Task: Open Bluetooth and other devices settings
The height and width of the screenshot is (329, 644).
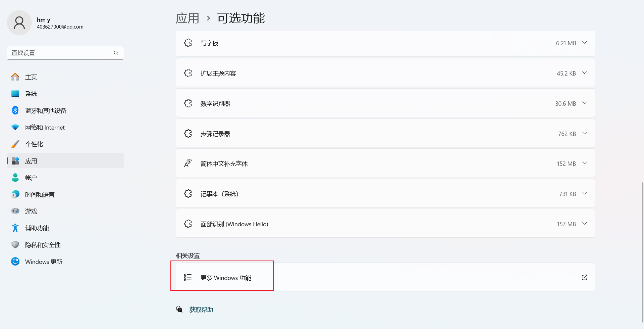Action: pos(46,111)
